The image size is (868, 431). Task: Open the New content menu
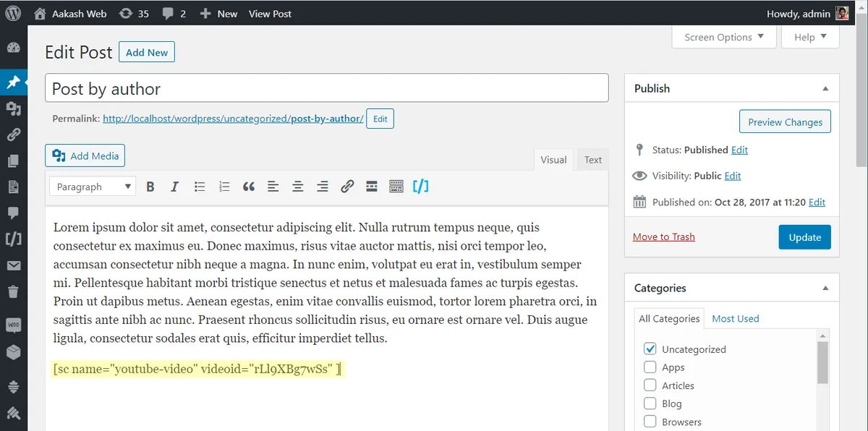click(x=218, y=13)
